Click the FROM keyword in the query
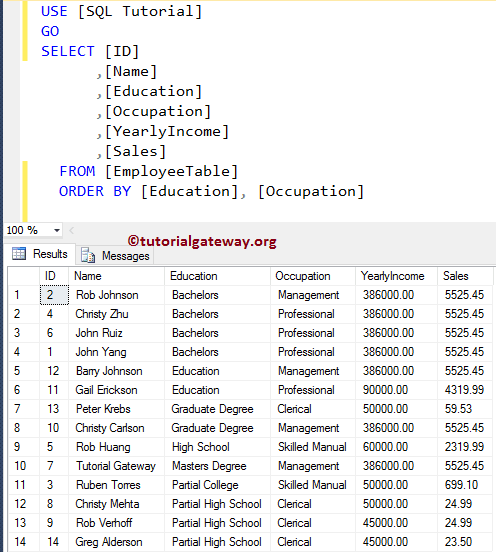Image resolution: width=496 pixels, height=552 pixels. click(x=77, y=171)
